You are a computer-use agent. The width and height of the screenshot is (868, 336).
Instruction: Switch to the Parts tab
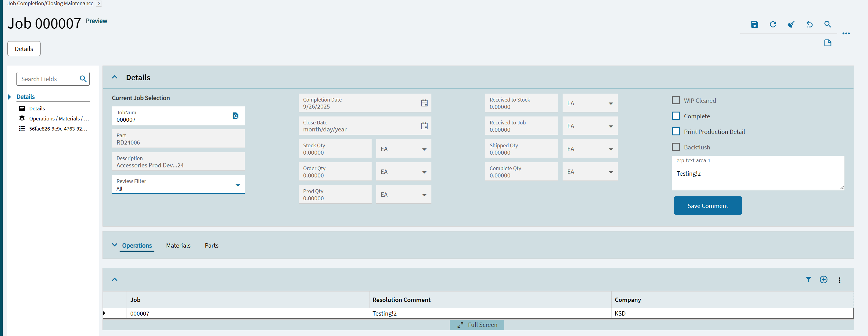211,245
